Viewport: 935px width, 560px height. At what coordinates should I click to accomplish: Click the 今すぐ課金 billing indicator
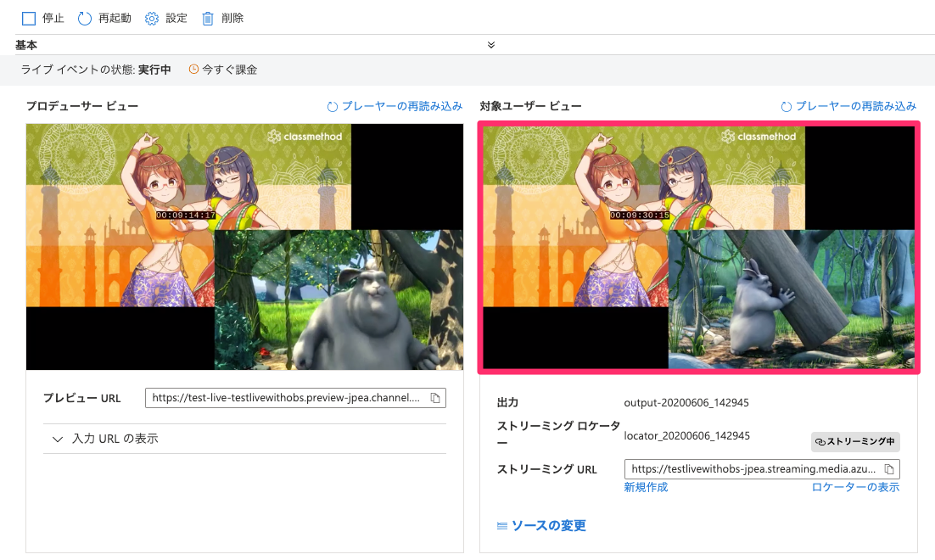223,70
